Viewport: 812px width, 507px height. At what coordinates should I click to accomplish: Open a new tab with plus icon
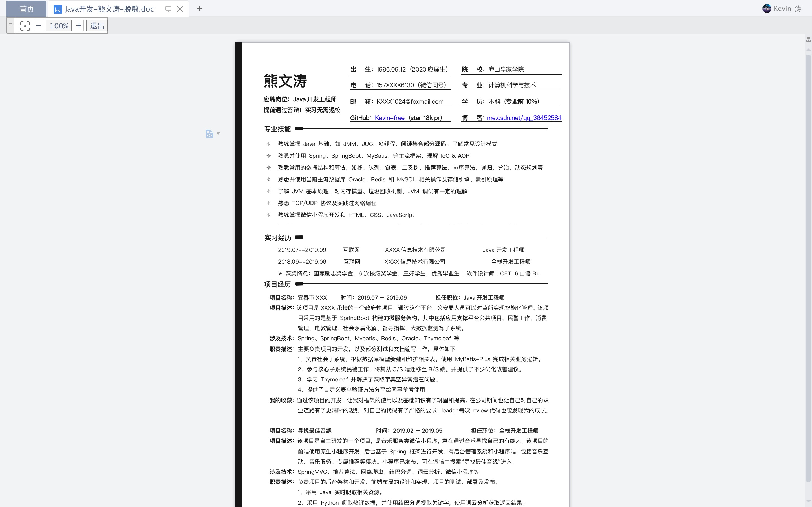[x=199, y=9]
